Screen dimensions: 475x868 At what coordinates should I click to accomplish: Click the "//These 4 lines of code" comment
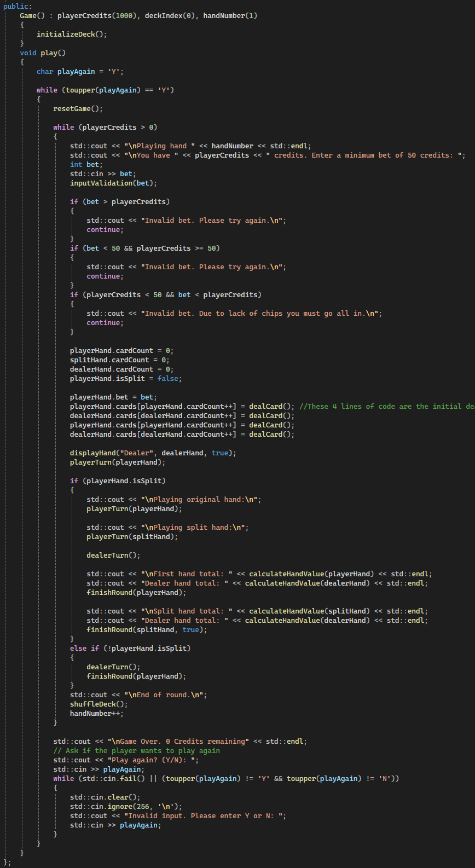point(387,406)
